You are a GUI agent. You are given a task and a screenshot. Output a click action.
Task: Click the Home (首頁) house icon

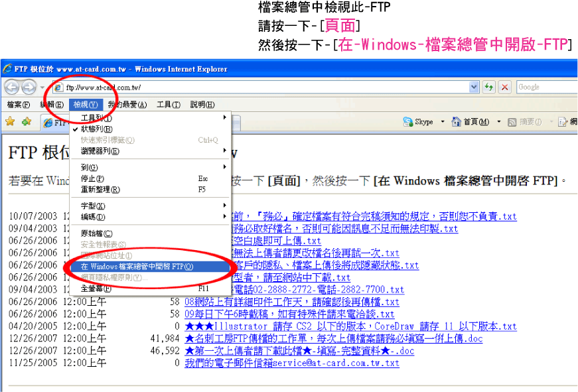457,121
